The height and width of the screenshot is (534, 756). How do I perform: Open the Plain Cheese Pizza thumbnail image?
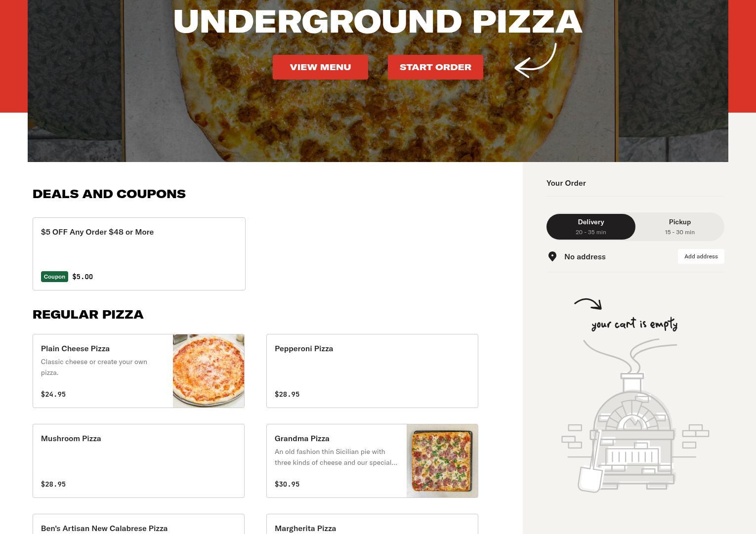[x=209, y=371]
